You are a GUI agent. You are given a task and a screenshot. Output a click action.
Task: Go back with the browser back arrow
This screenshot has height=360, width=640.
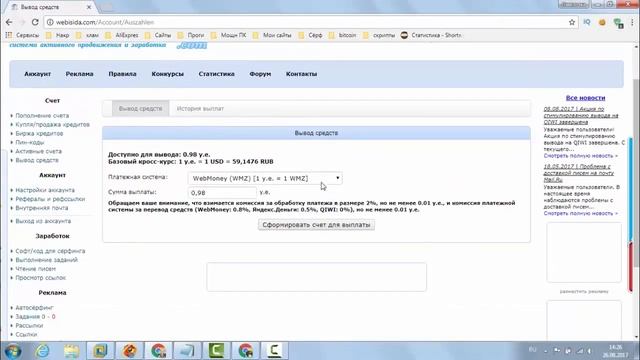9,22
